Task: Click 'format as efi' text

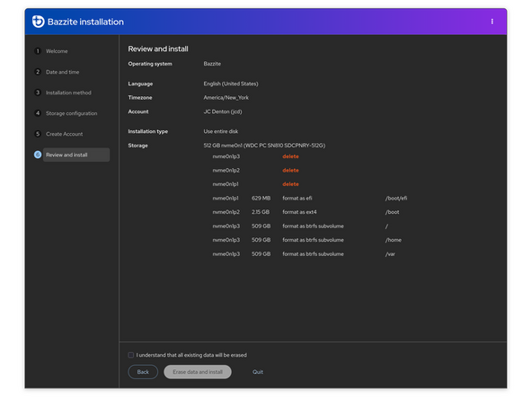Action: (x=297, y=198)
